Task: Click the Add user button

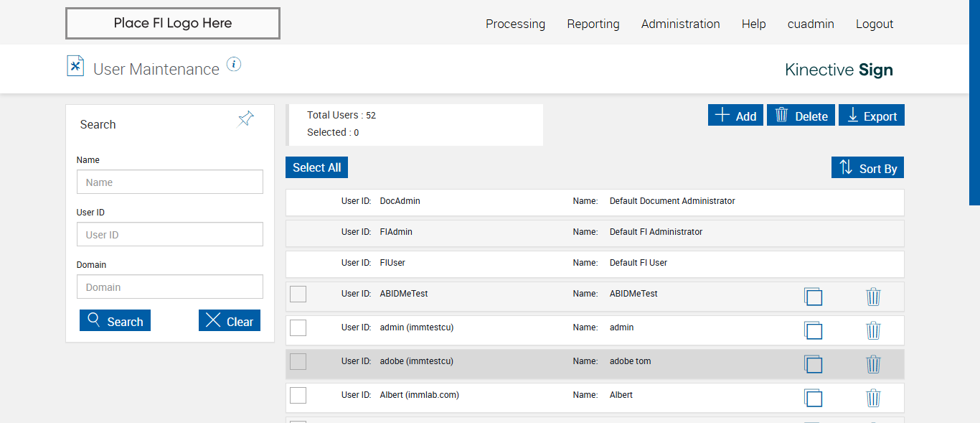Action: point(735,116)
